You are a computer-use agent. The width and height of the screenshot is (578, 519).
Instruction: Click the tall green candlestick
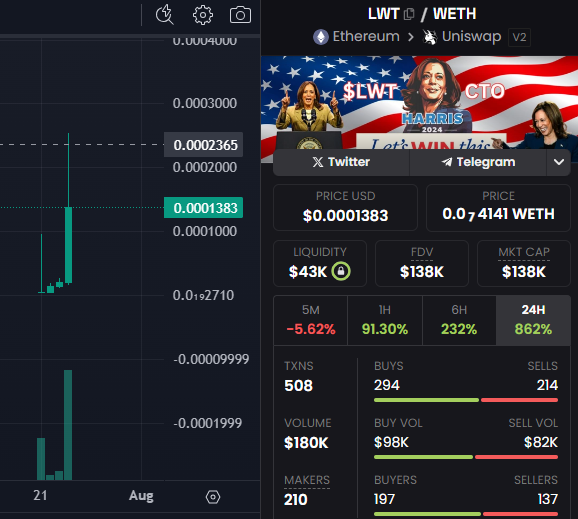(x=68, y=245)
